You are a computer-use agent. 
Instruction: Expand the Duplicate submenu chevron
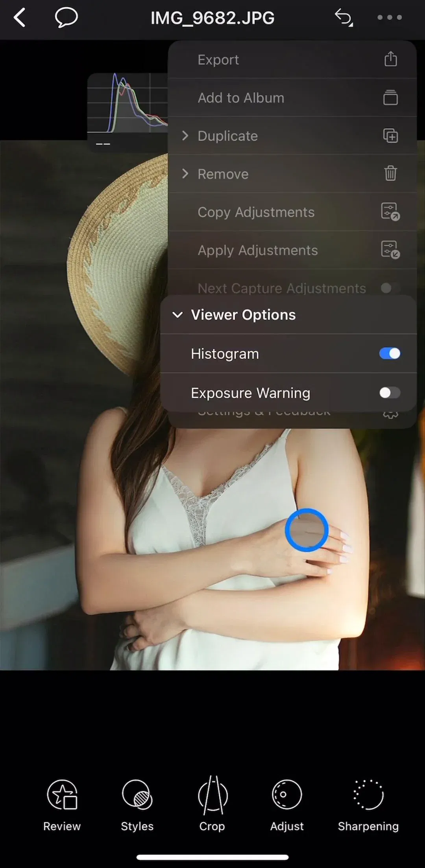pyautogui.click(x=185, y=136)
